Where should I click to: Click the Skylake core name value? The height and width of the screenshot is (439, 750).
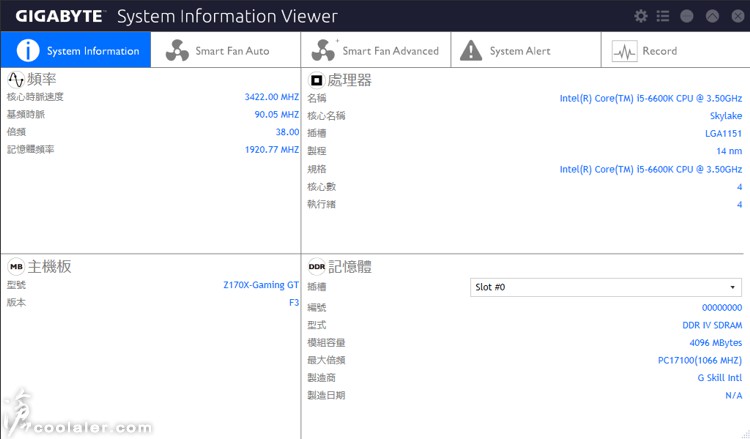[x=726, y=116]
